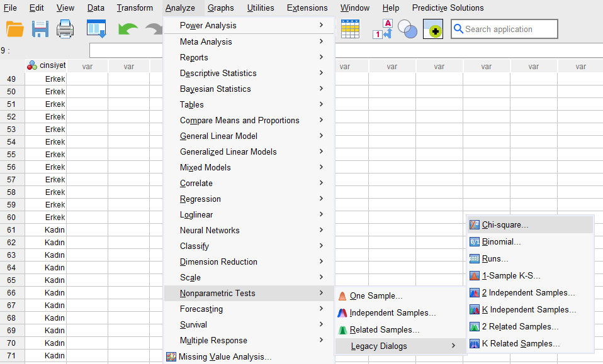Click the Value Labels icon in toolbar

point(383,29)
